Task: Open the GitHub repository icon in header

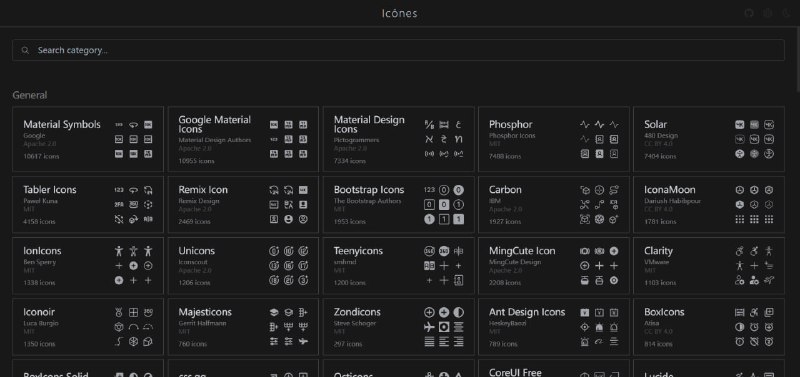Action: [749, 13]
